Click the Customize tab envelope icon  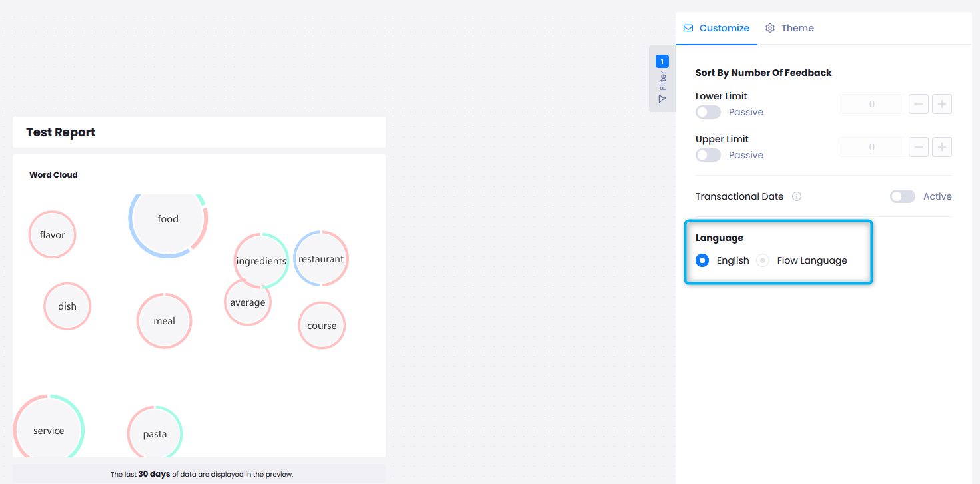688,28
